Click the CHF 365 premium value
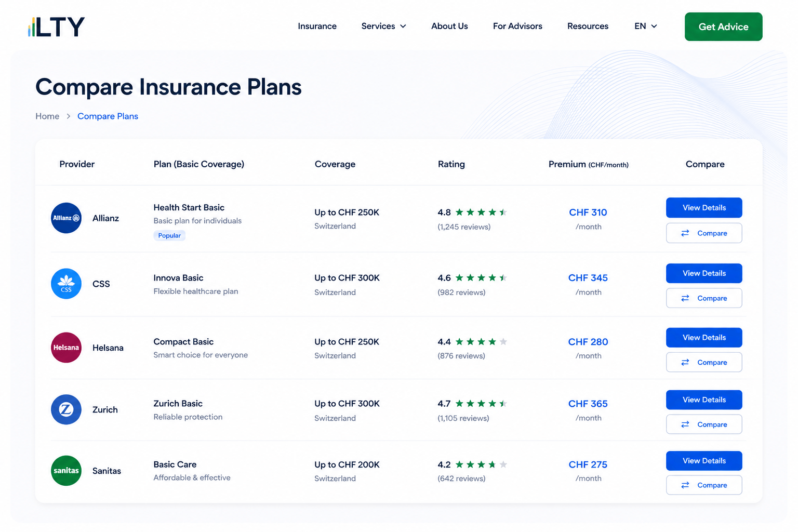 588,404
